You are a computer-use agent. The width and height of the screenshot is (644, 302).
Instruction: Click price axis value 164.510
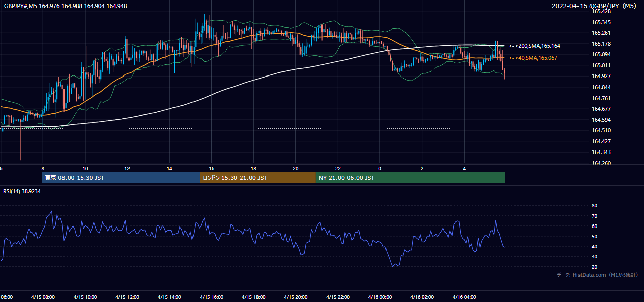click(x=601, y=130)
